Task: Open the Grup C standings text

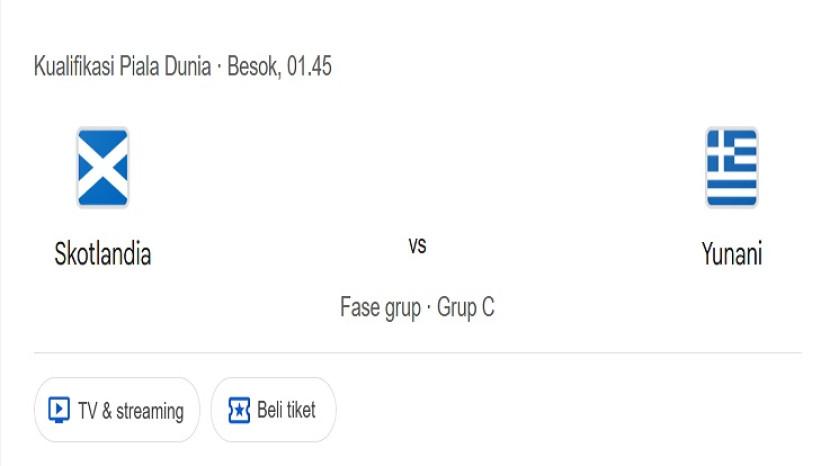Action: coord(466,307)
